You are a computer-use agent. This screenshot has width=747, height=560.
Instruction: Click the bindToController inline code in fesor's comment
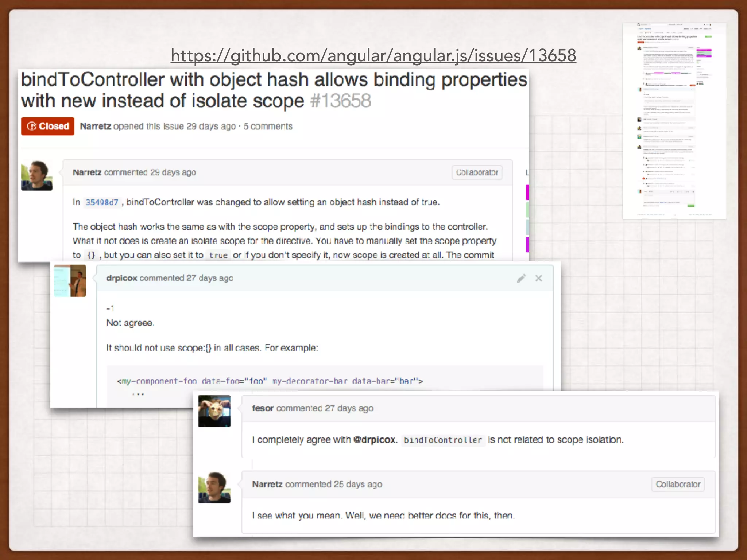pos(443,440)
